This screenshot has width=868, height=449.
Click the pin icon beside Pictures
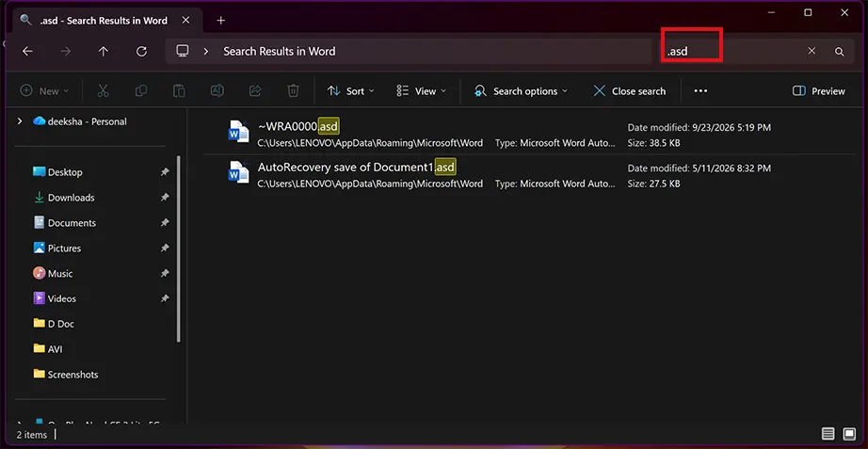(165, 248)
